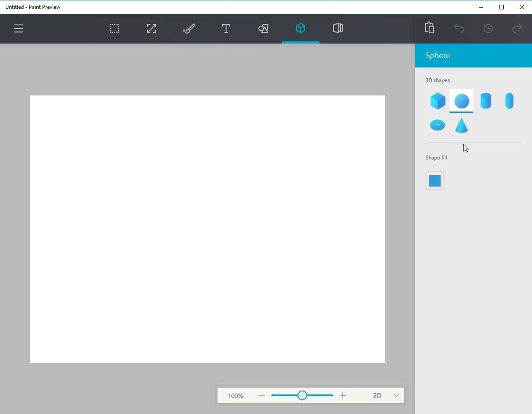Choose the Select tool in toolbar
Viewport: 532px width, 414px height.
[114, 28]
